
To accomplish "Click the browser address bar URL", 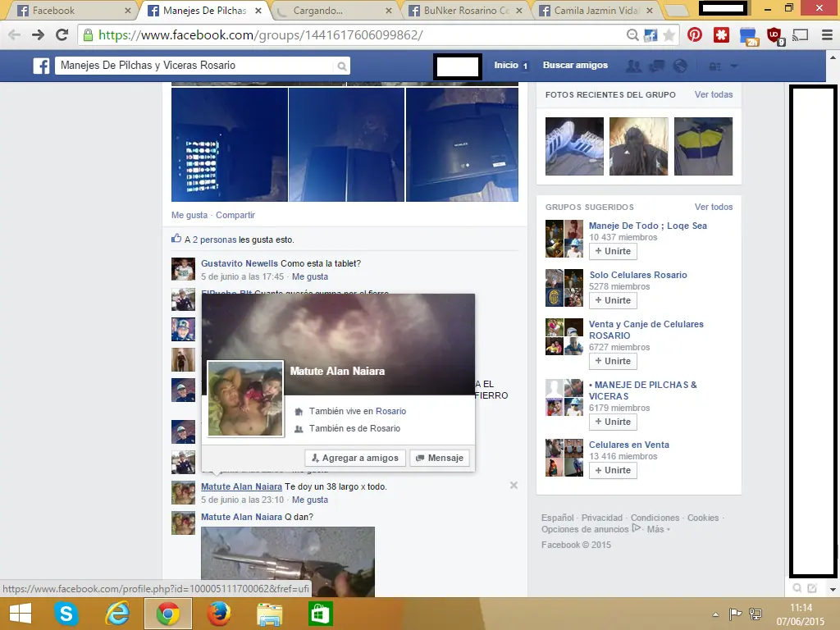I will pyautogui.click(x=260, y=35).
